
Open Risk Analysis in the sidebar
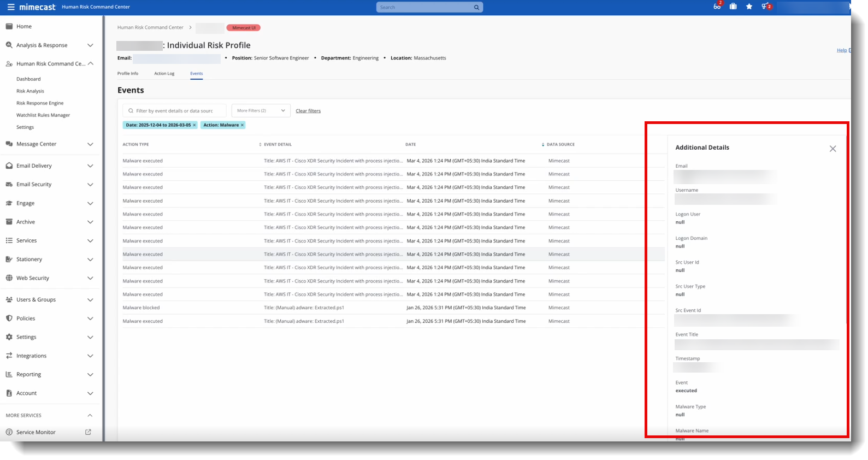coord(30,91)
